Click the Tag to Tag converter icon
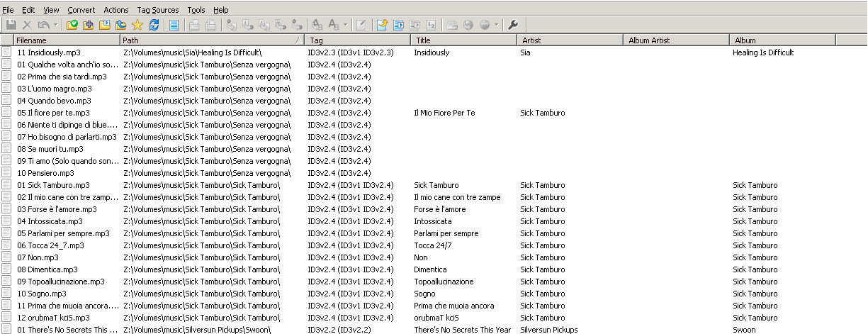The image size is (868, 334). [297, 25]
